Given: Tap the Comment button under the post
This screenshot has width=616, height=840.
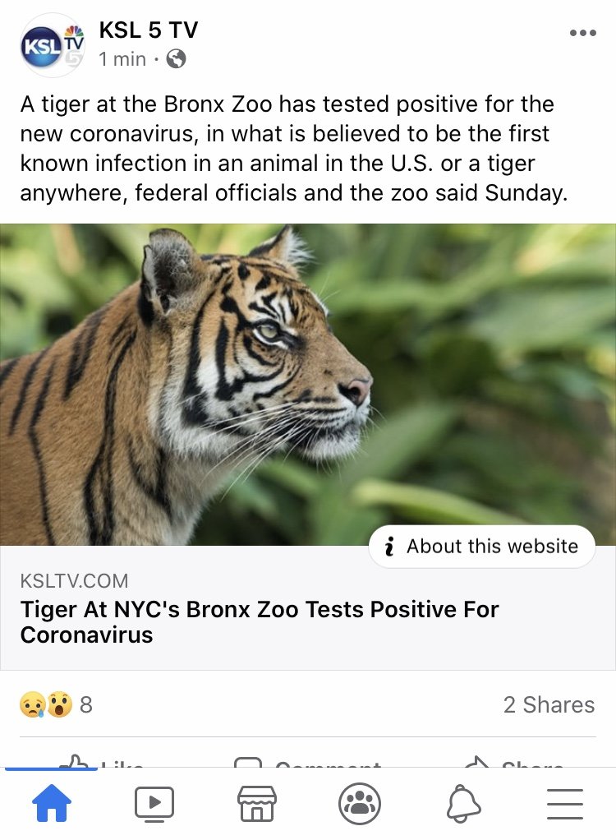Looking at the screenshot, I should (x=308, y=762).
